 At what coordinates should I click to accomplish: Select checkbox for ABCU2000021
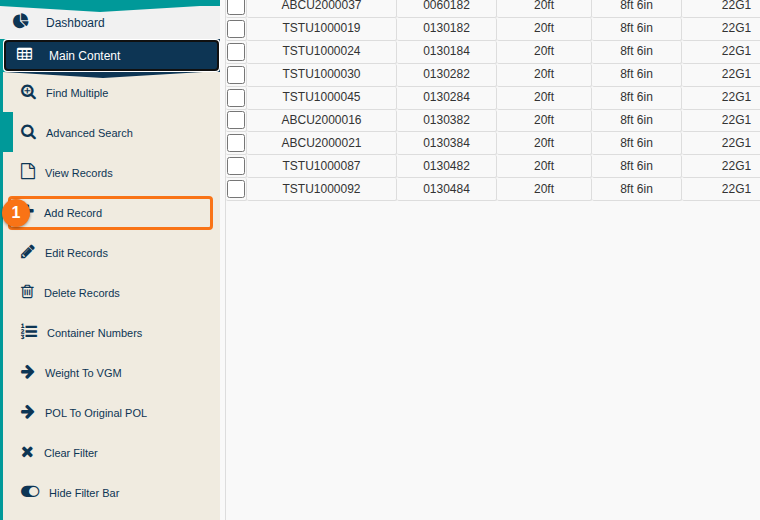click(x=236, y=143)
